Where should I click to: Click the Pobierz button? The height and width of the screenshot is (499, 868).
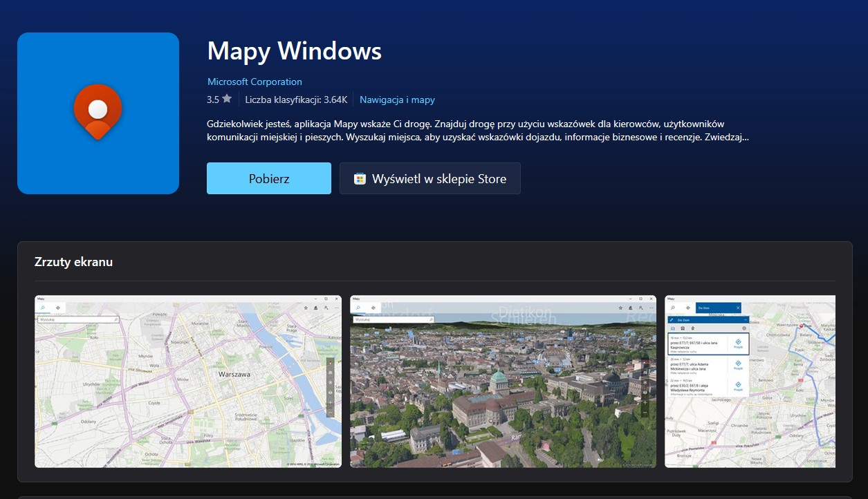[x=268, y=178]
